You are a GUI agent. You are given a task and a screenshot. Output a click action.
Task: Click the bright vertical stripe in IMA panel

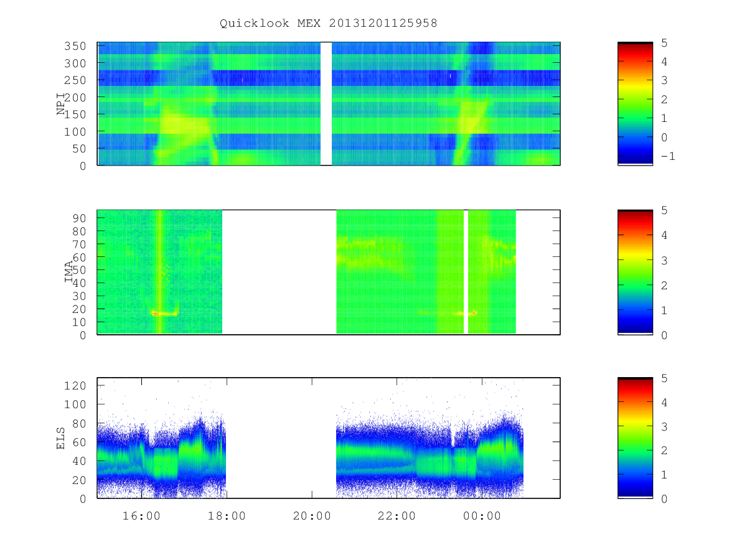tap(159, 272)
